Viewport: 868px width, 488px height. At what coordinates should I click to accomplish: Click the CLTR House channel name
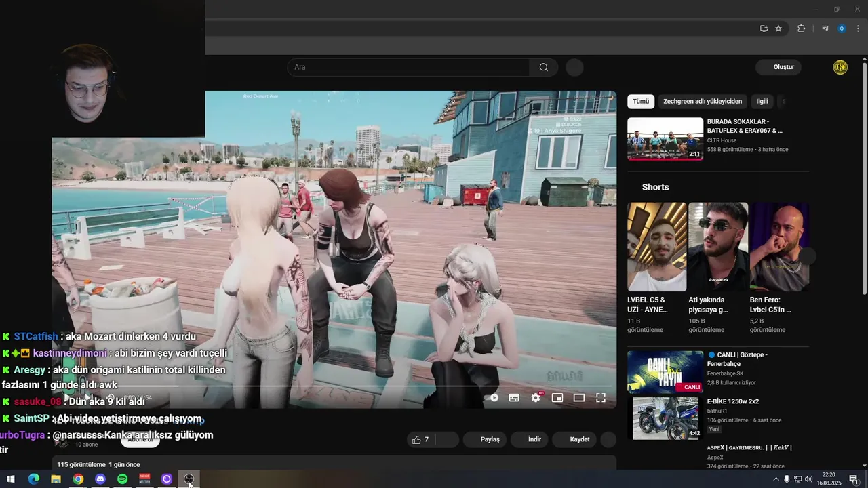(722, 140)
